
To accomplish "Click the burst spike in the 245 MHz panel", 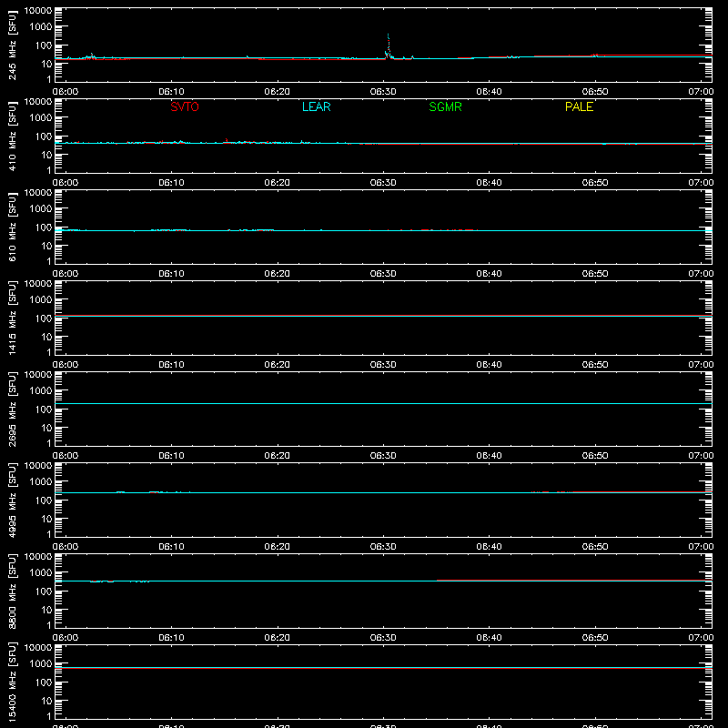I will 389,45.
